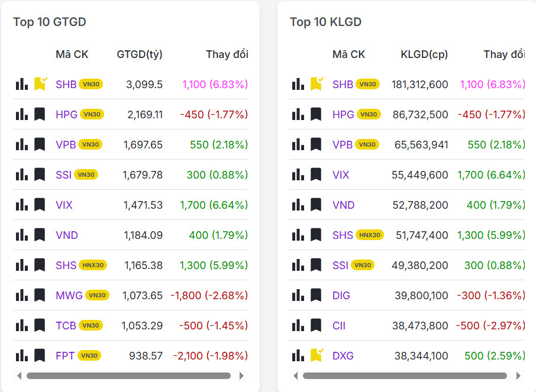Click the bar chart icon beside FPT

coord(22,355)
